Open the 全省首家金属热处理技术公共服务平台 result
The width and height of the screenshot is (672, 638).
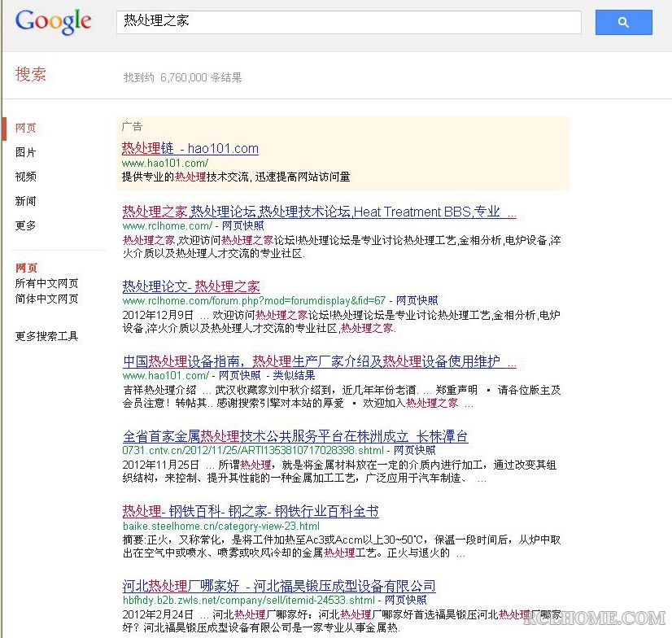pos(295,436)
